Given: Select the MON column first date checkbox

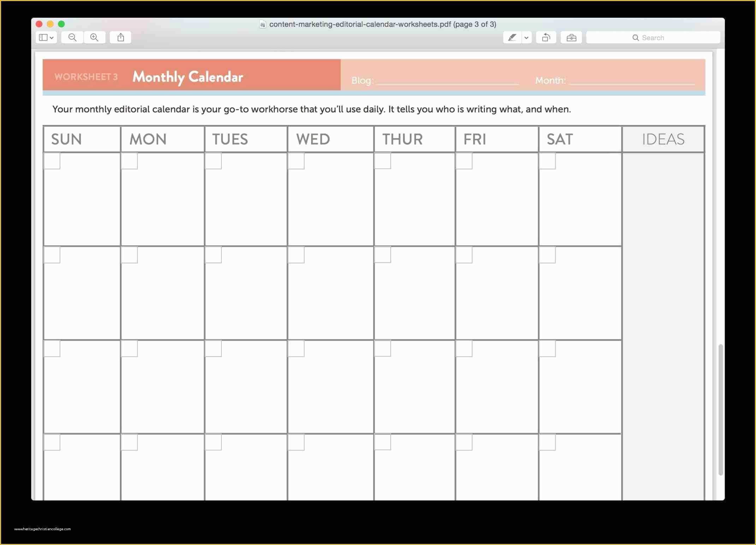Looking at the screenshot, I should coord(130,162).
